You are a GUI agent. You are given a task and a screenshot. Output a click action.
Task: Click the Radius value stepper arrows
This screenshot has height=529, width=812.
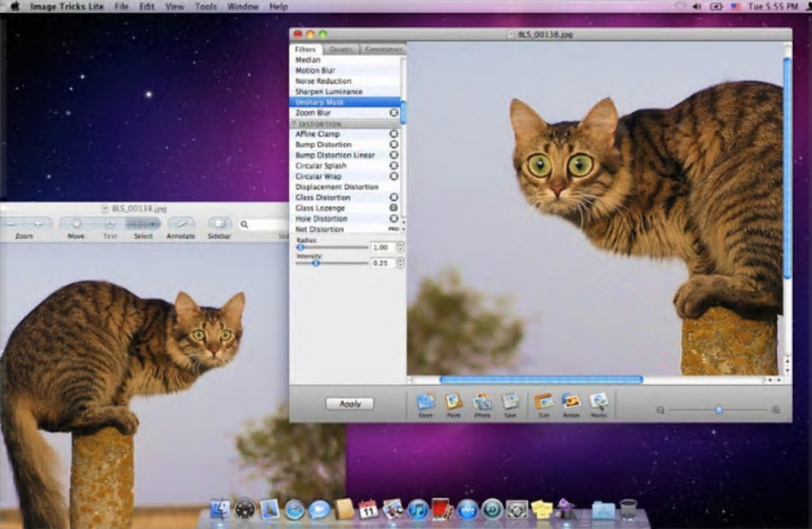click(x=400, y=247)
